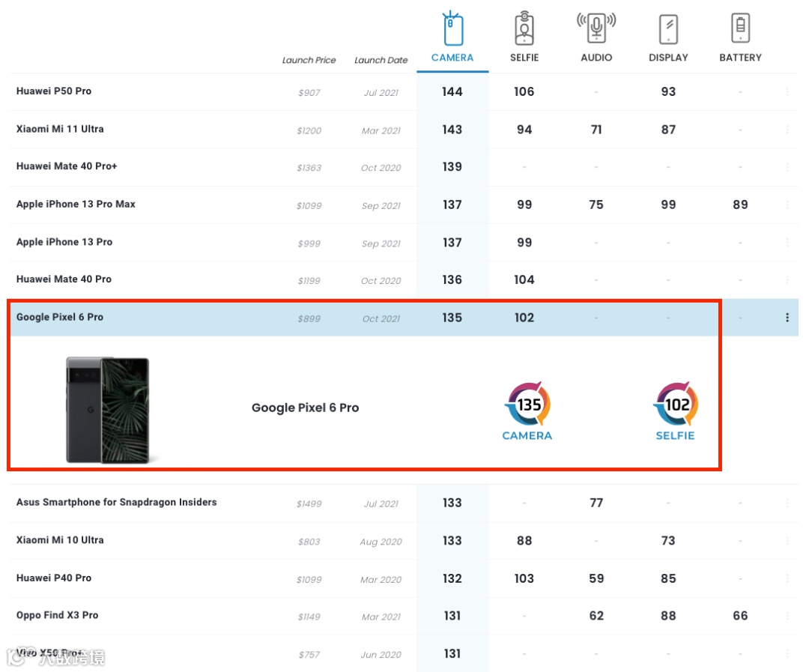This screenshot has width=809, height=672.
Task: Click battery score 66 for Oppo Find X3 Pro
Action: pos(740,616)
